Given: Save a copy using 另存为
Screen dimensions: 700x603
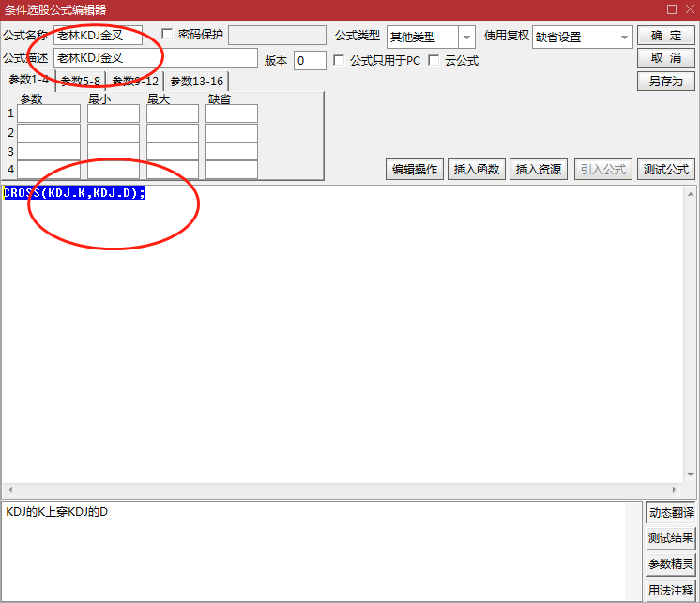Looking at the screenshot, I should 666,82.
